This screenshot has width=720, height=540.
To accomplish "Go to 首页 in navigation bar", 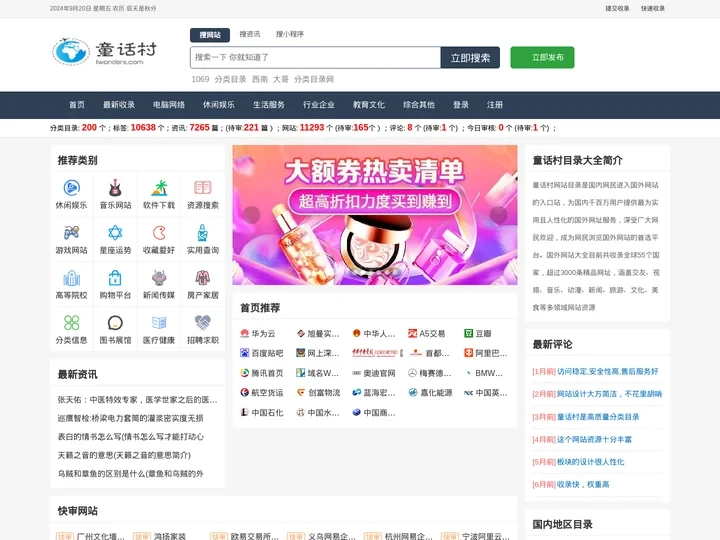I will pos(77,105).
